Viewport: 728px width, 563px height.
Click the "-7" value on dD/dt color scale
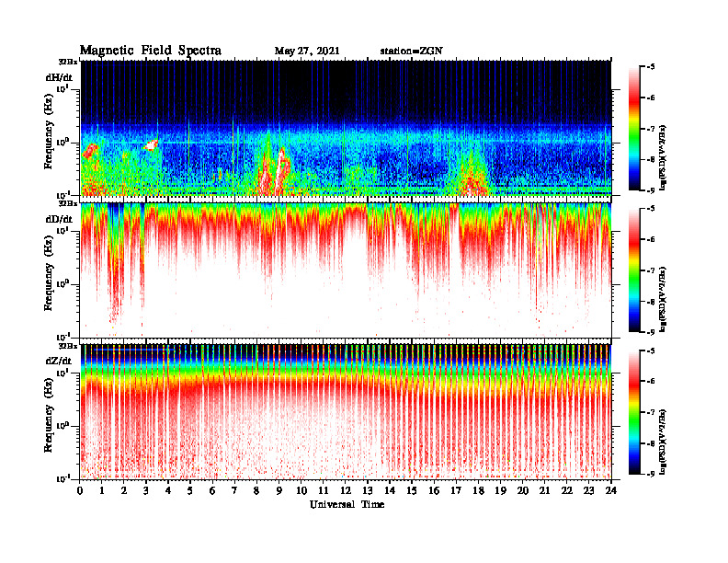pyautogui.click(x=651, y=270)
